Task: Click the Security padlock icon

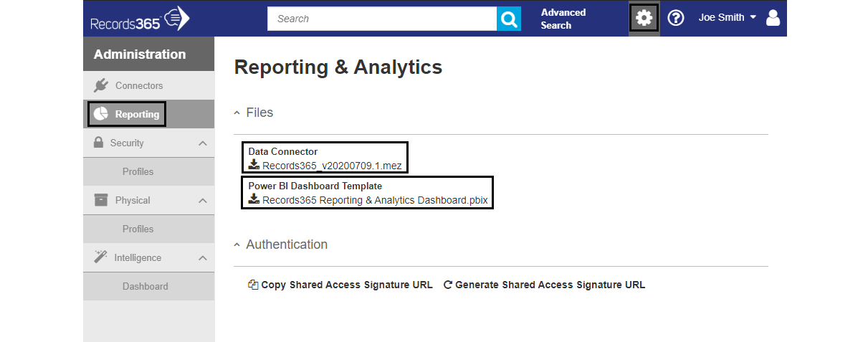Action: pyautogui.click(x=99, y=143)
